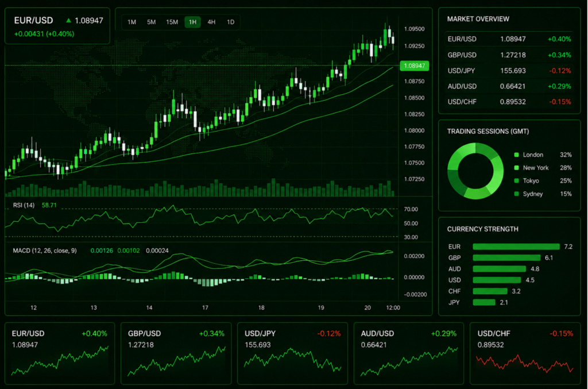The height and width of the screenshot is (389, 588).
Task: Click the current price tag 1.08947 on axis
Action: tap(415, 66)
